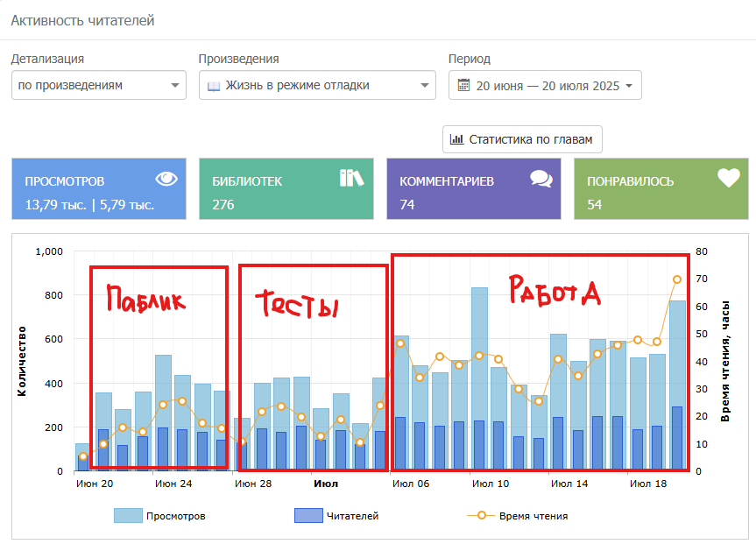Image resolution: width=756 pixels, height=551 pixels.
Task: Open the Период date range dropdown arrow
Action: pyautogui.click(x=630, y=86)
